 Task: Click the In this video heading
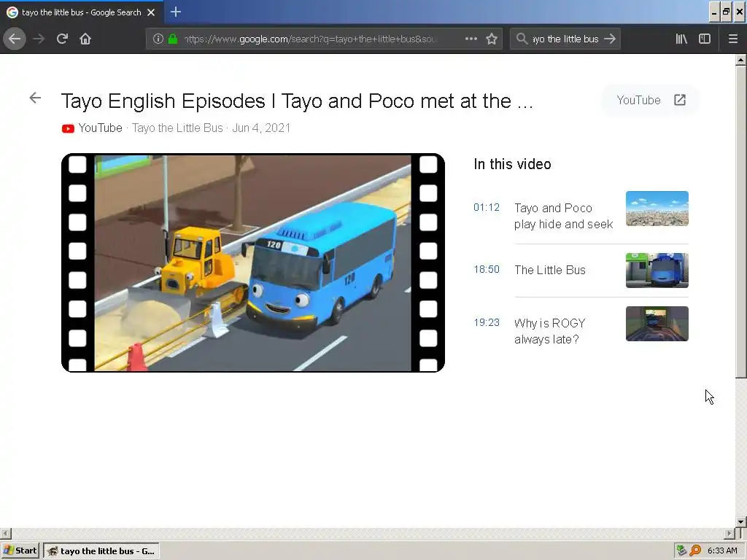tap(512, 164)
